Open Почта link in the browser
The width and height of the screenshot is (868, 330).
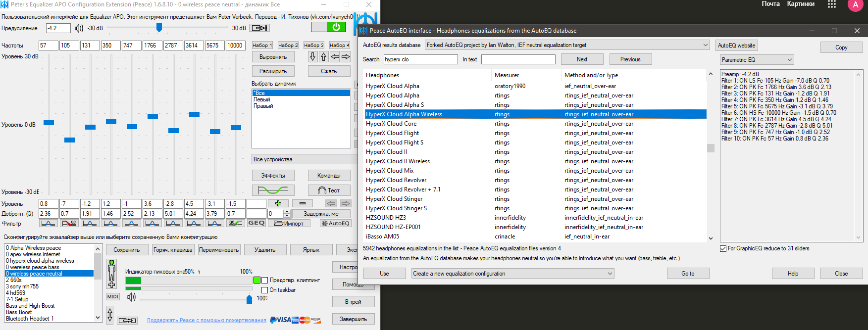click(x=770, y=4)
